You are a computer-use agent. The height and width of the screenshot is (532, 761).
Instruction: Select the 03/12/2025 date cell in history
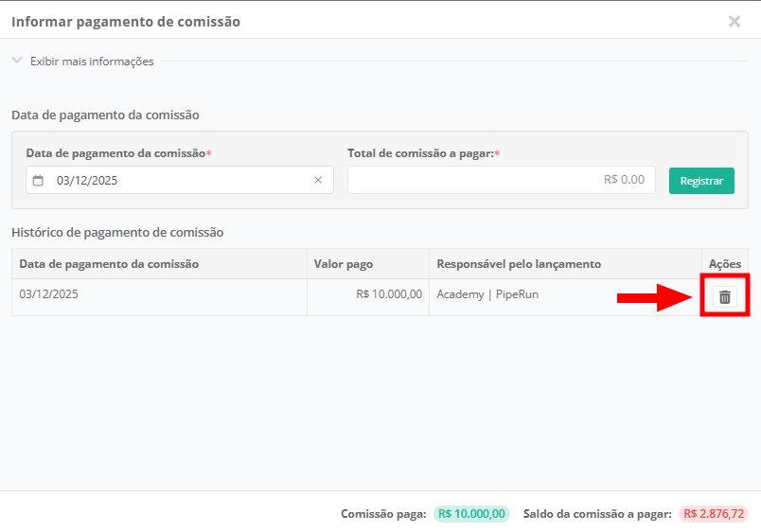[49, 294]
